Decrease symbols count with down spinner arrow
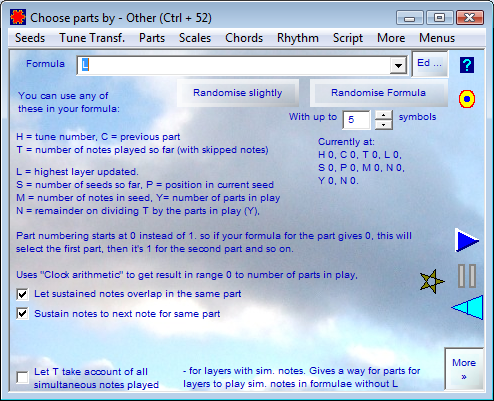 pyautogui.click(x=384, y=125)
